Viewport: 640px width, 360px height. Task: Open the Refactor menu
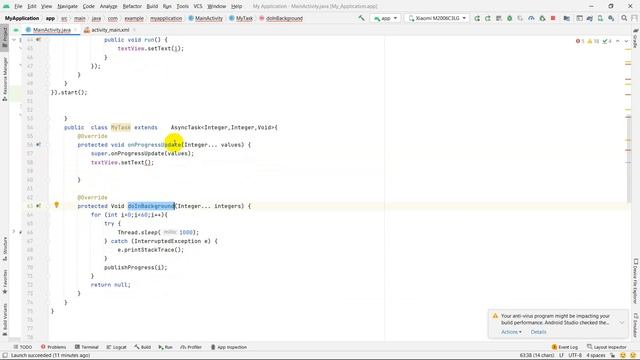[x=132, y=6]
